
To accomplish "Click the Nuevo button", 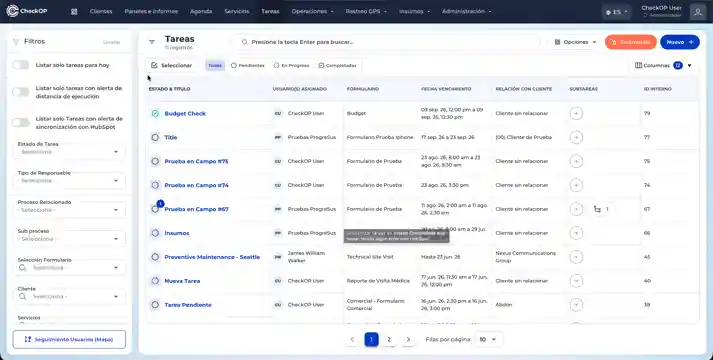I will (680, 42).
